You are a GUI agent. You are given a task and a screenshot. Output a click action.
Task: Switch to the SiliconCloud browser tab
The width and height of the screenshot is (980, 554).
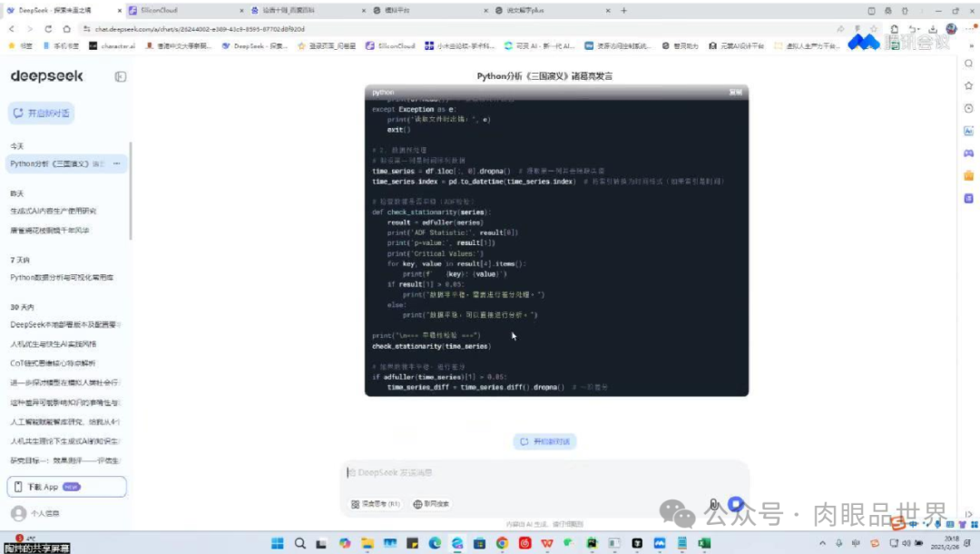click(186, 11)
